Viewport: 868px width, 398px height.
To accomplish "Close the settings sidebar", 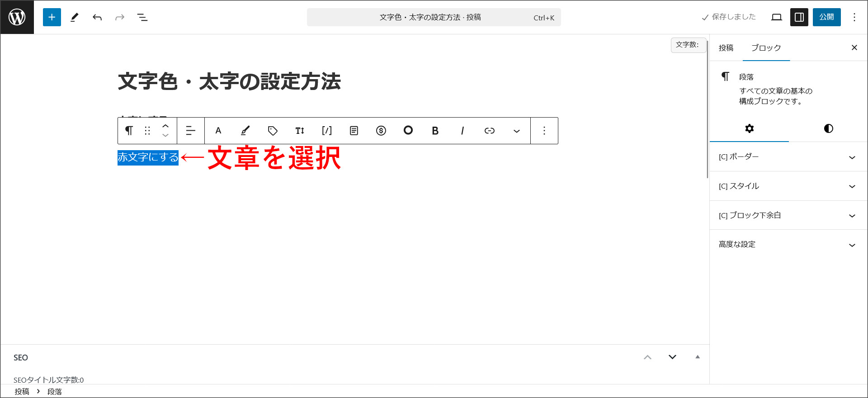I will click(x=854, y=47).
